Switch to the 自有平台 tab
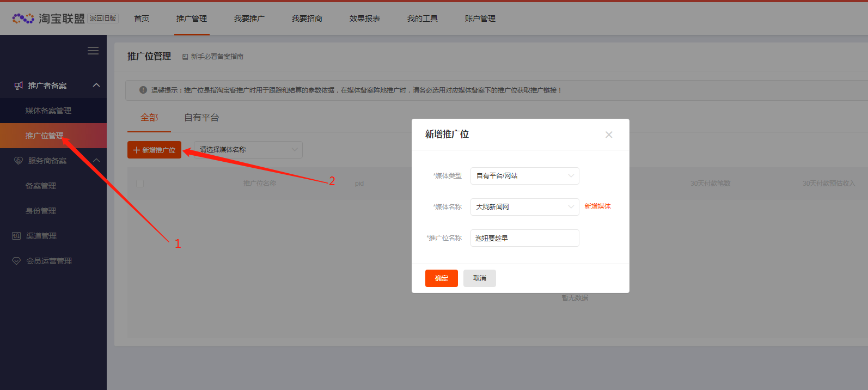This screenshot has width=868, height=390. click(x=201, y=118)
